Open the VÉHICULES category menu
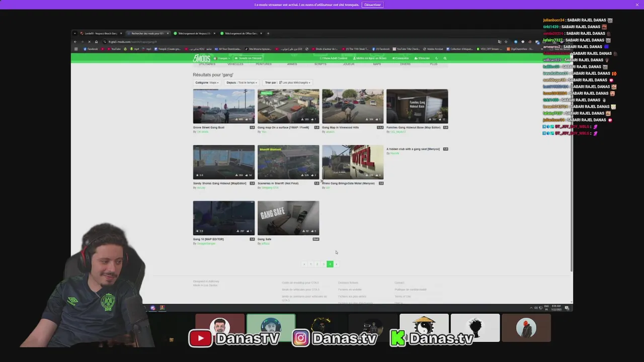644x362 pixels. tap(235, 64)
